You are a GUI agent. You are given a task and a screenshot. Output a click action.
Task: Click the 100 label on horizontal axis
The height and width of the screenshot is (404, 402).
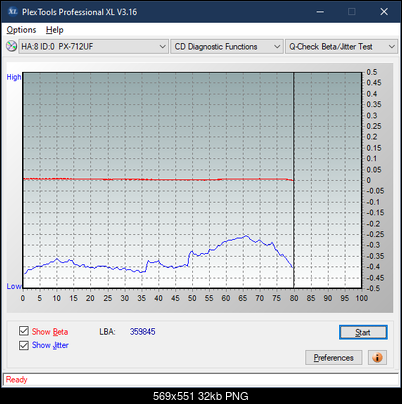pyautogui.click(x=362, y=298)
